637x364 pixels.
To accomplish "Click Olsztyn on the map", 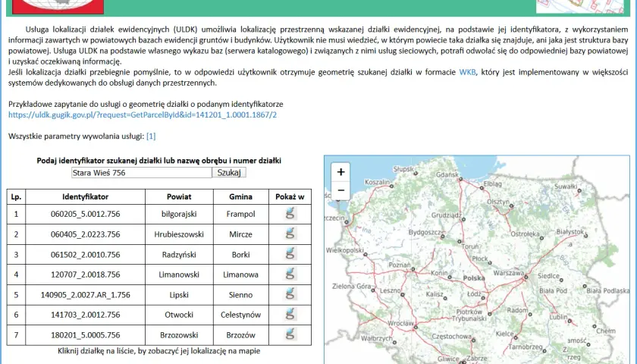I will tap(498, 202).
